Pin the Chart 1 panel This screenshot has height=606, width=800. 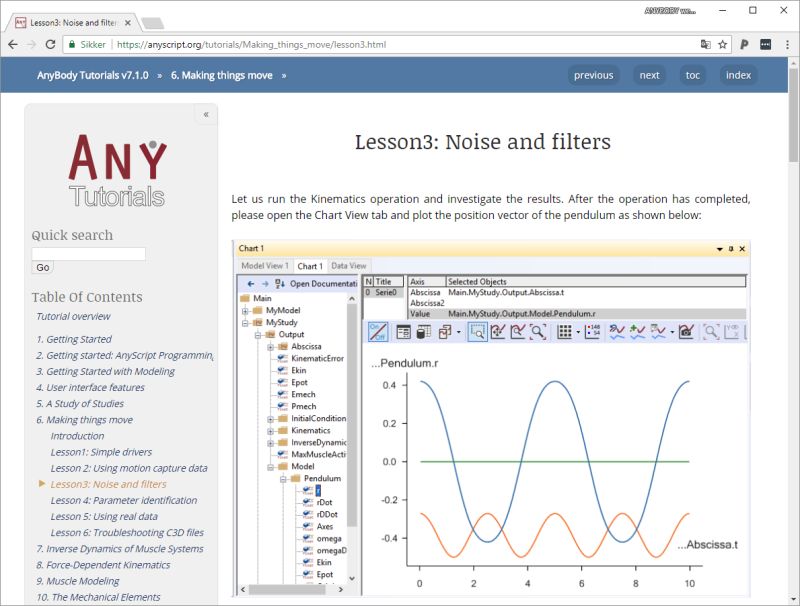pos(731,249)
